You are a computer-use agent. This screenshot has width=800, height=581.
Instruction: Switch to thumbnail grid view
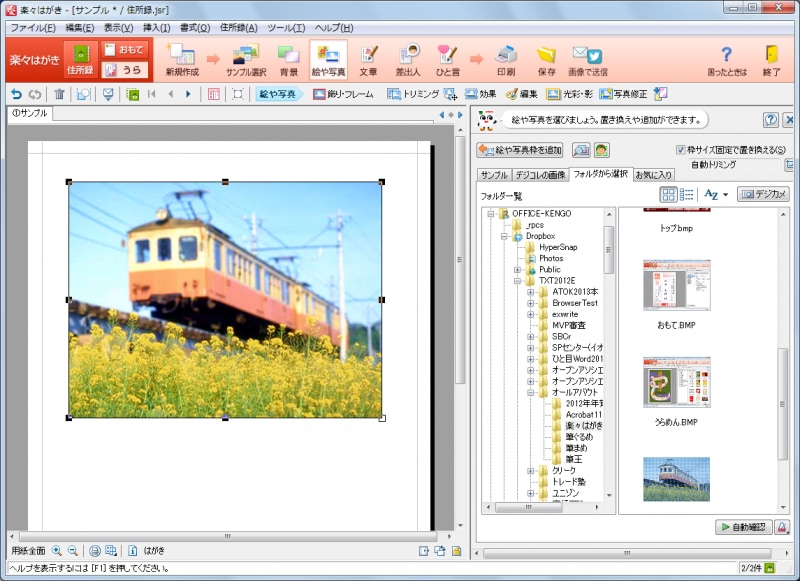[668, 194]
